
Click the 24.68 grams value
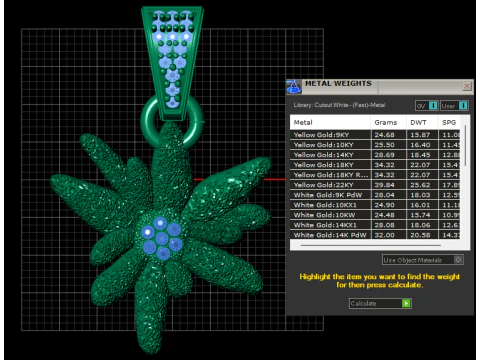[x=384, y=135]
